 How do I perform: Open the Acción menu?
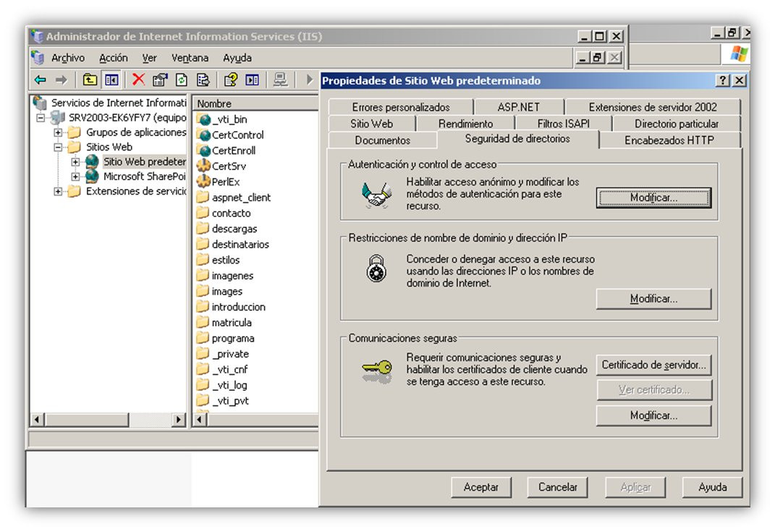pyautogui.click(x=113, y=58)
